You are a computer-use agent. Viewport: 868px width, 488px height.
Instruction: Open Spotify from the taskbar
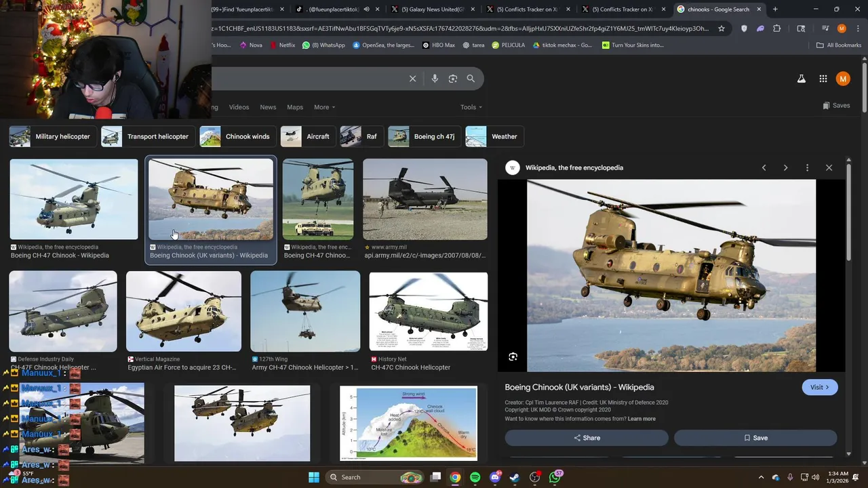[x=475, y=477]
